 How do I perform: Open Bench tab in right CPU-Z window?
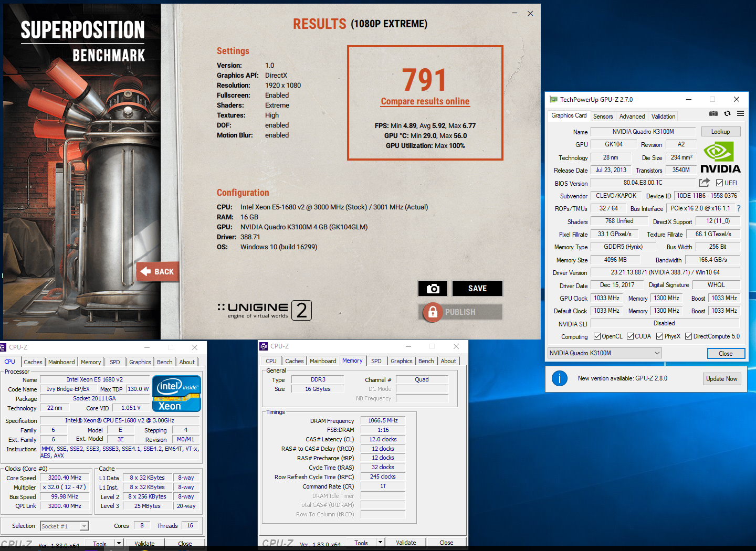click(x=426, y=361)
